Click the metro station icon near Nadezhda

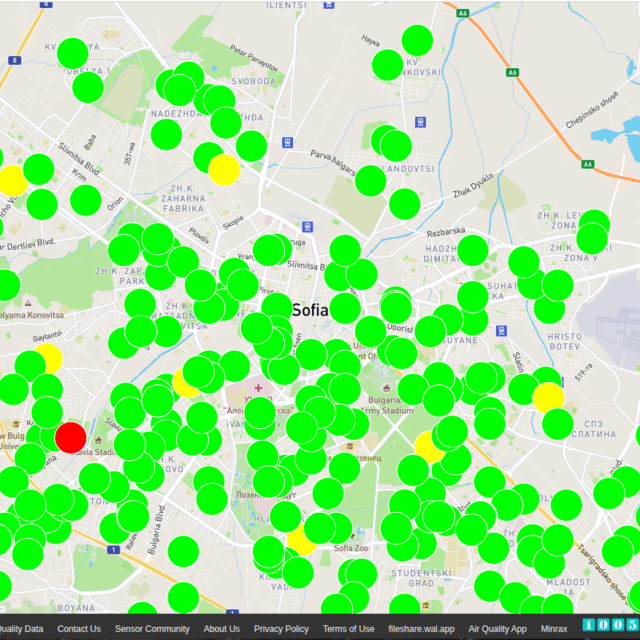288,142
